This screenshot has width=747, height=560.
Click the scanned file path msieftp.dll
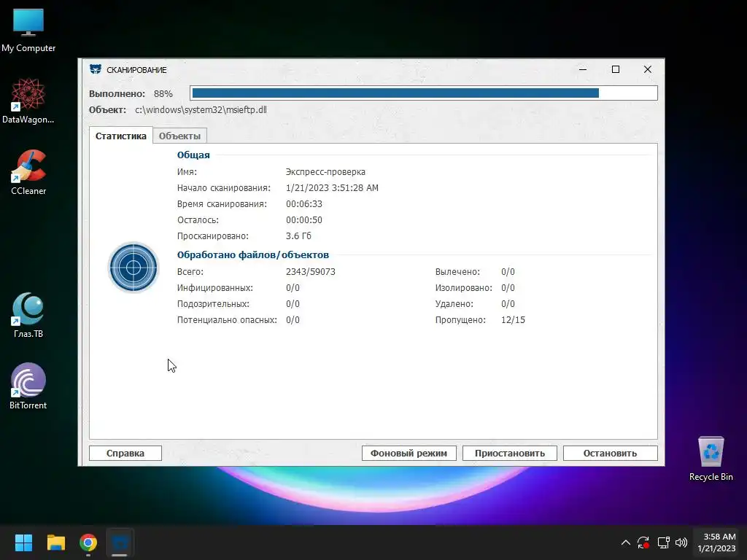click(x=201, y=110)
